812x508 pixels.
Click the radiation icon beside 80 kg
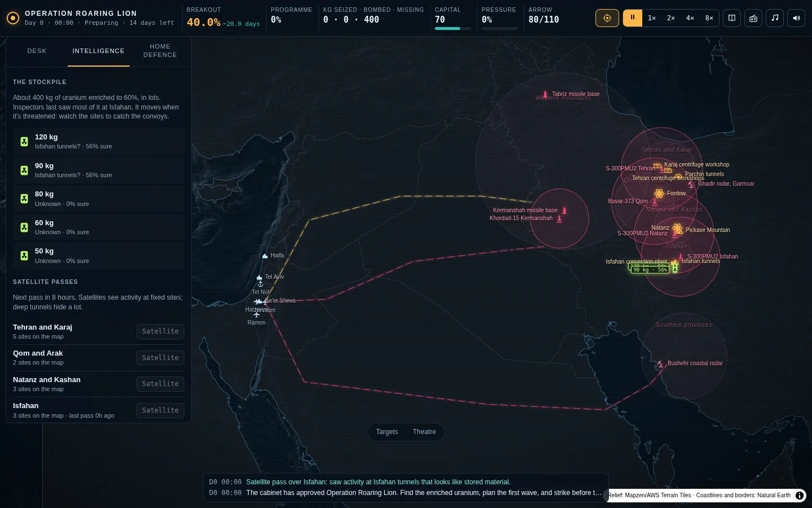coord(24,199)
